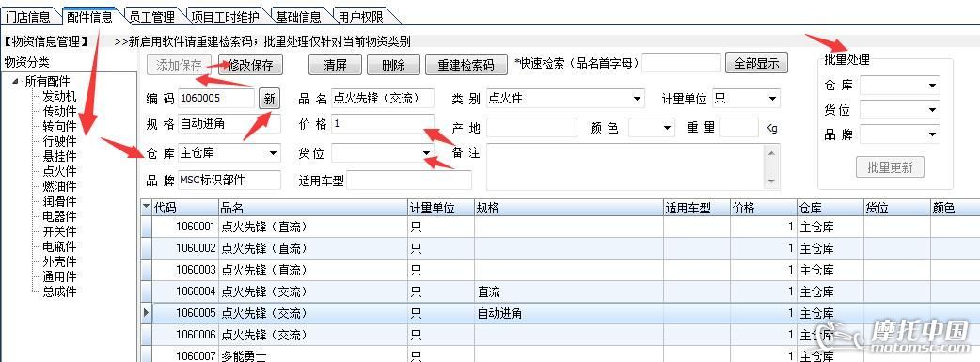This screenshot has width=980, height=362.
Task: Select the row with code 1060006
Action: tap(560, 335)
